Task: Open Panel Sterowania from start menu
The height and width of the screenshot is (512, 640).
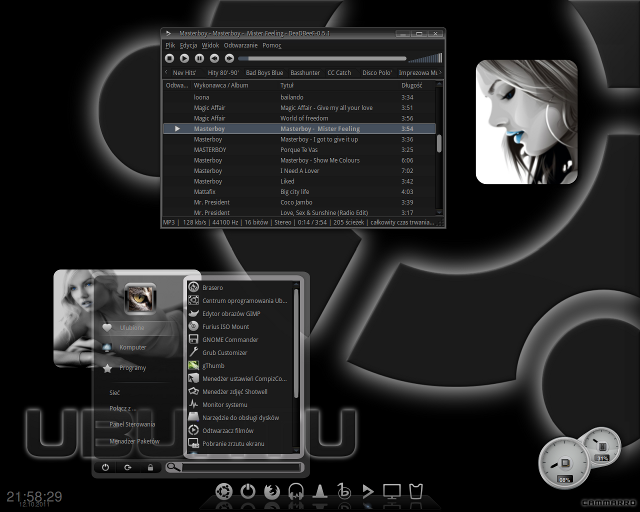Action: [132, 425]
